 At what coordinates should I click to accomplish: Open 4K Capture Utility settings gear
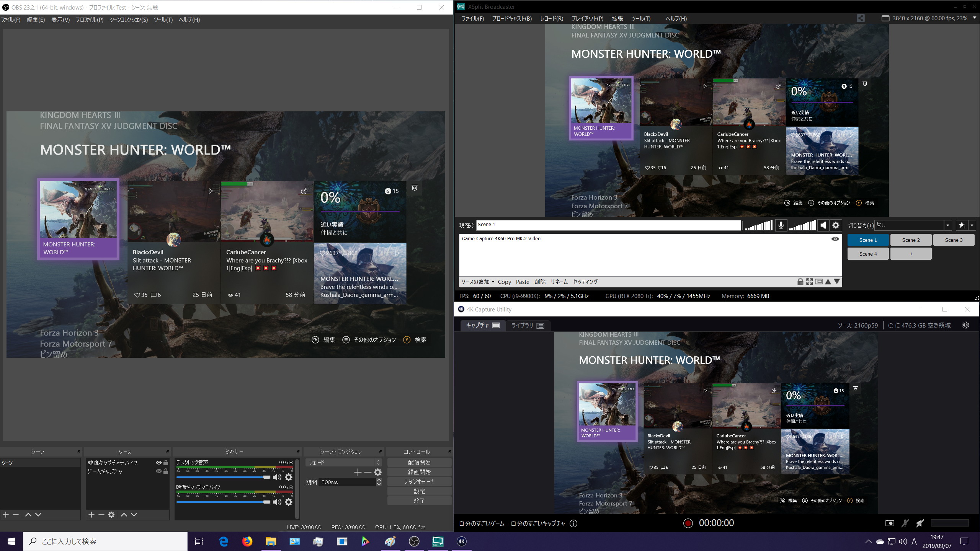click(966, 325)
